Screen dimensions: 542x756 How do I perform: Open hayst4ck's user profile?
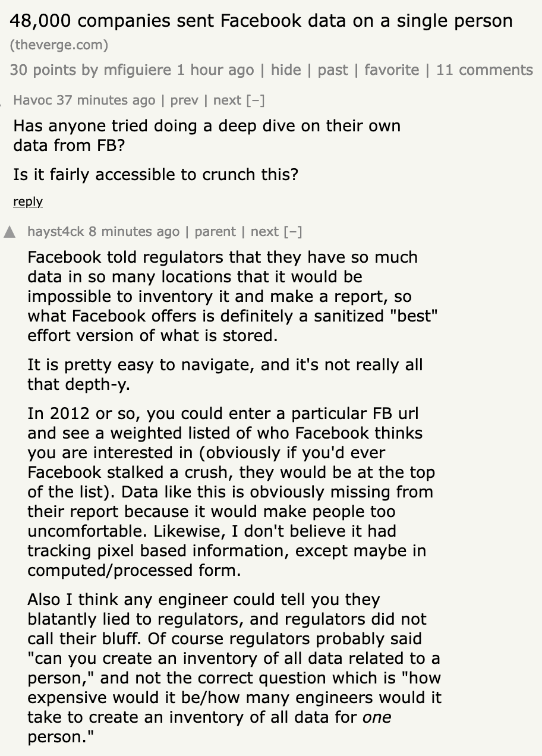pyautogui.click(x=56, y=231)
